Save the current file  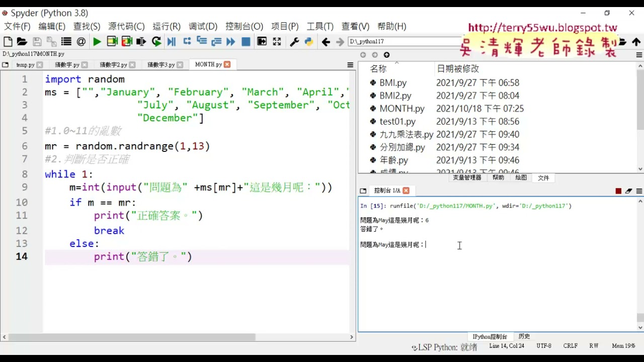tap(37, 42)
